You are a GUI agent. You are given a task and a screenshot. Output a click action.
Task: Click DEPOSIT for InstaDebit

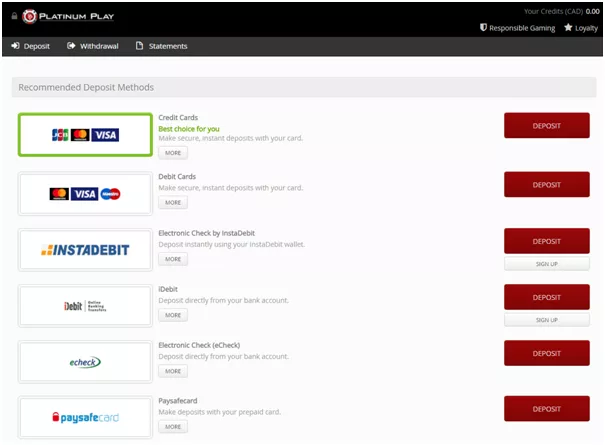(x=547, y=241)
